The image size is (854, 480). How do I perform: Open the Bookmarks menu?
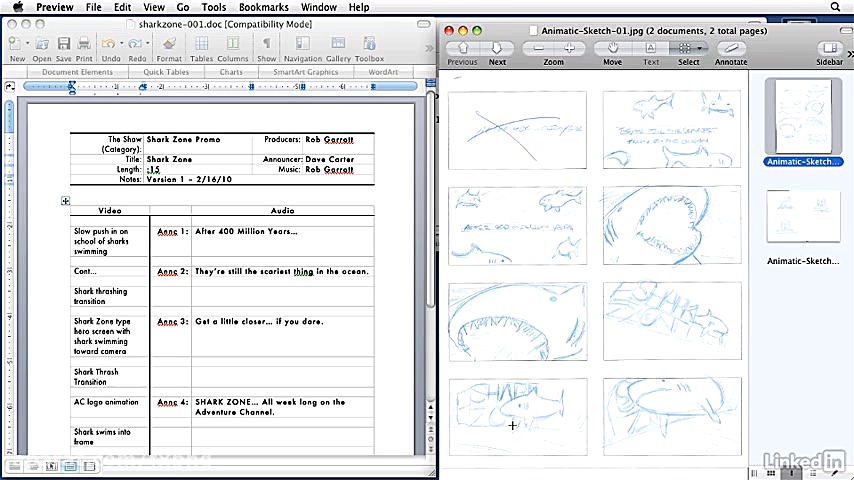click(x=263, y=7)
